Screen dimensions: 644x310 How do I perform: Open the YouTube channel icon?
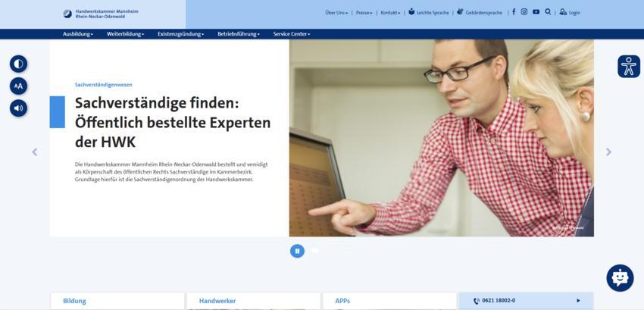(536, 12)
